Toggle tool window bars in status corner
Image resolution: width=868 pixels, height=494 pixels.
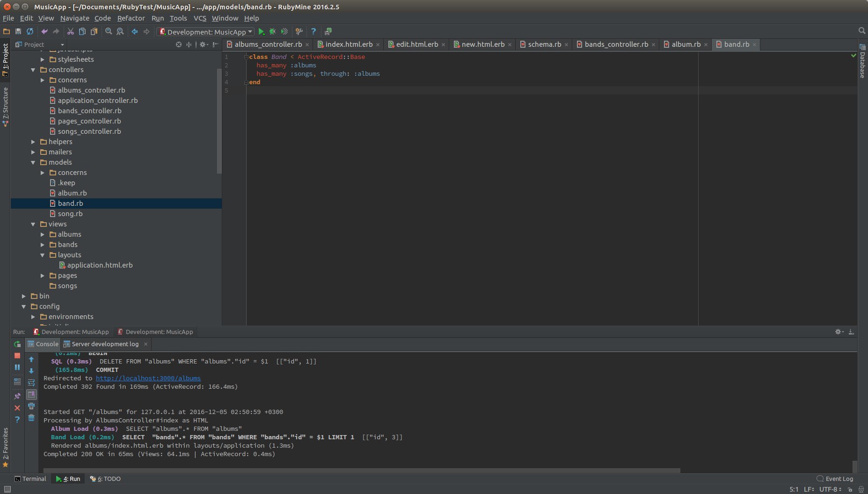click(x=7, y=489)
